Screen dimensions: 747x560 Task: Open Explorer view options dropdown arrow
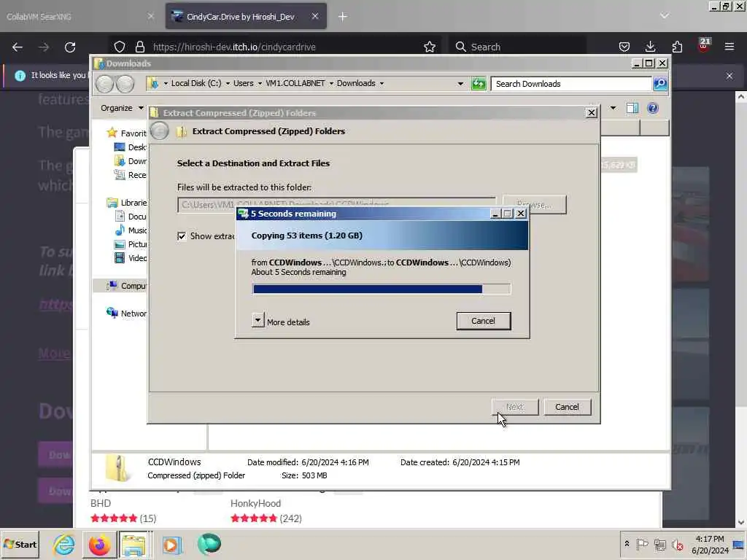click(613, 108)
